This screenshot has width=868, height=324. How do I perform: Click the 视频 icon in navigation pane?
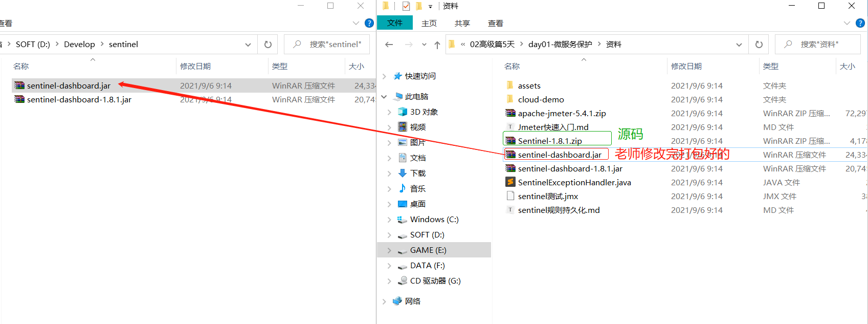(x=403, y=127)
